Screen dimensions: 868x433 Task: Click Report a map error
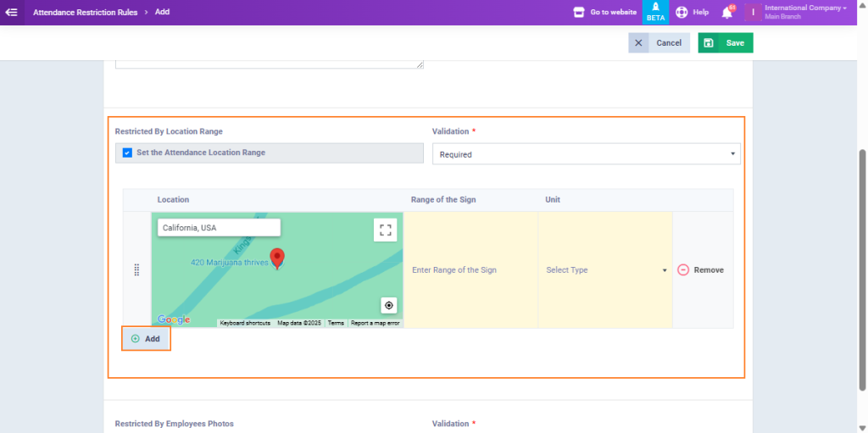coord(376,323)
